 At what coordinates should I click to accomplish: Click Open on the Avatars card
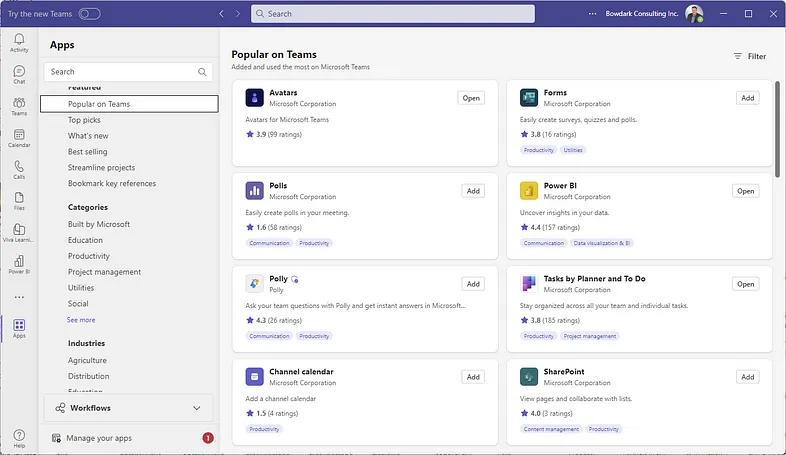[471, 98]
